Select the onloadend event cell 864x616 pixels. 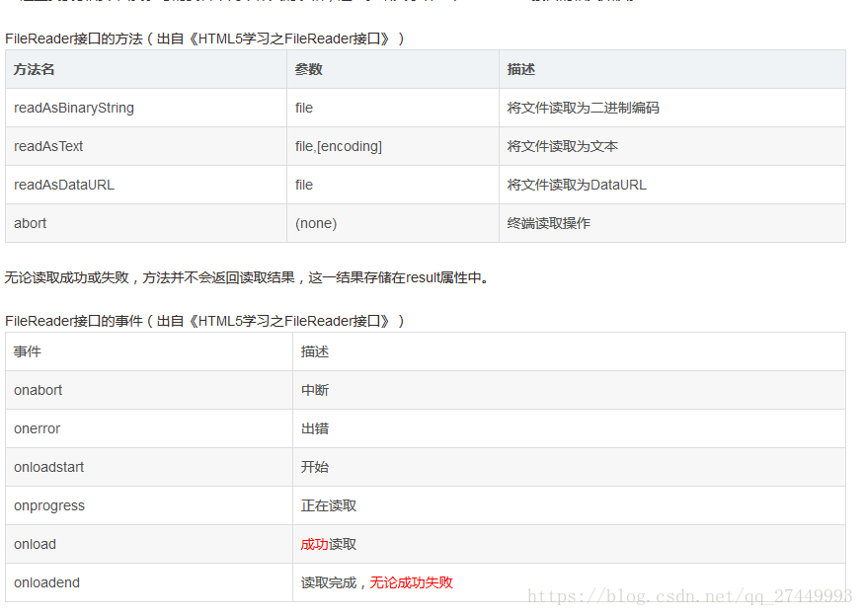pos(149,582)
